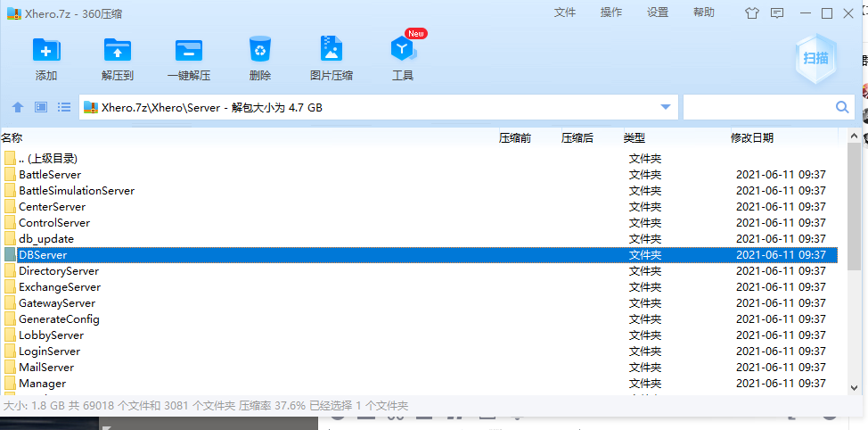
Task: Select the GatewayServer folder
Action: point(57,303)
